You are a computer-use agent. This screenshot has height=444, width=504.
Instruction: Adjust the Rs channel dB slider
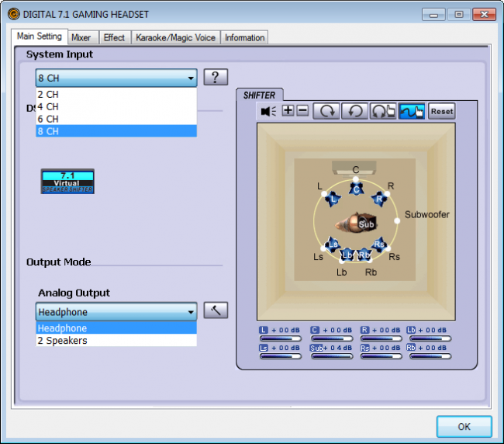coord(381,356)
